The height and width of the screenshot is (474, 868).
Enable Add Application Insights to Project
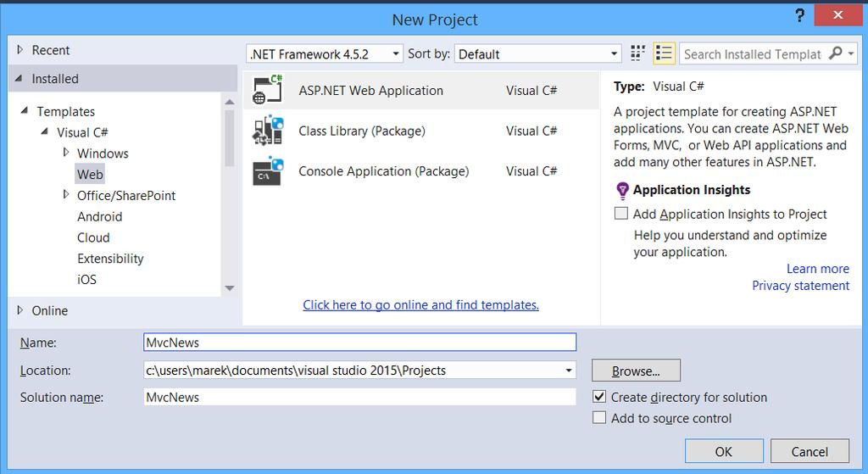coord(621,213)
